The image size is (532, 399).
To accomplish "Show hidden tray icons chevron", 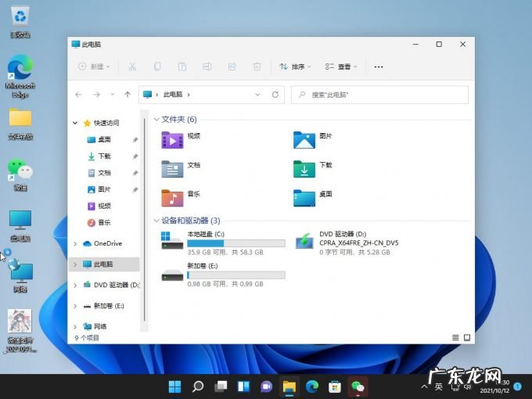I will tap(424, 386).
